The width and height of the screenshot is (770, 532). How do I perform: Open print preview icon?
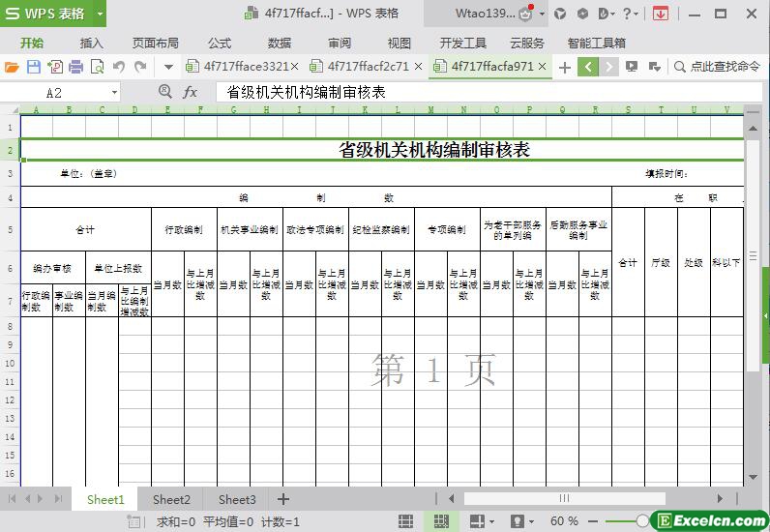98,67
